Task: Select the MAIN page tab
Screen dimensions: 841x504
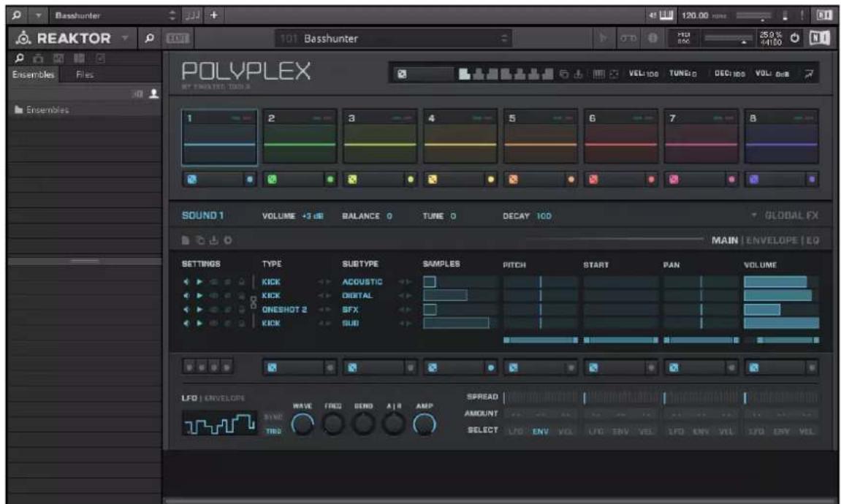Action: coord(725,241)
